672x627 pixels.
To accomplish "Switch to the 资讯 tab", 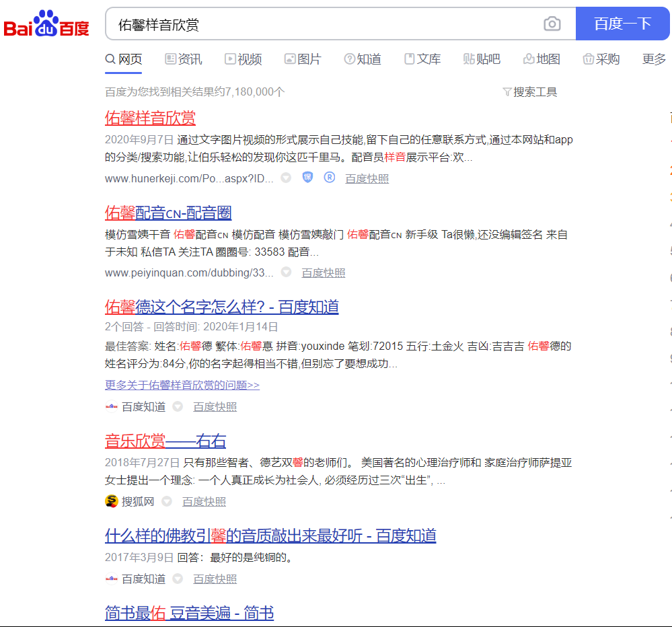I will point(184,59).
